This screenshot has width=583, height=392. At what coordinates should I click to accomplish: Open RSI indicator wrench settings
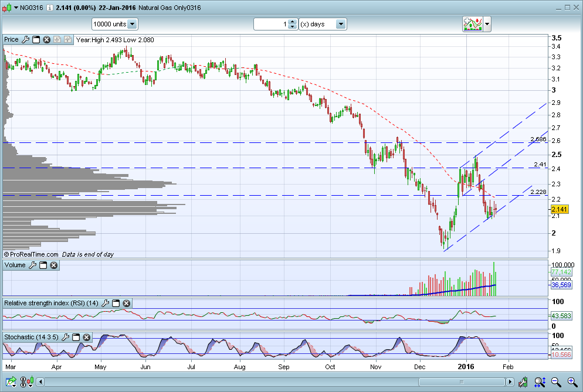point(105,304)
